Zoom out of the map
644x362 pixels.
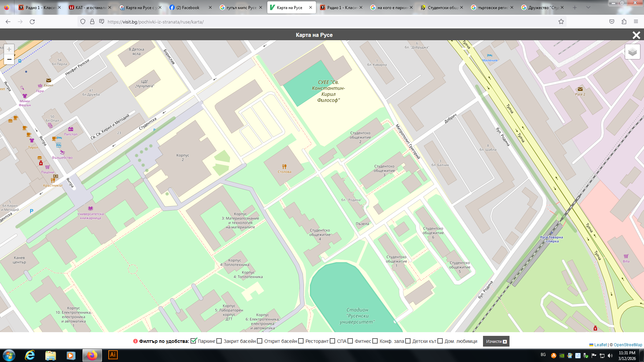point(9,59)
